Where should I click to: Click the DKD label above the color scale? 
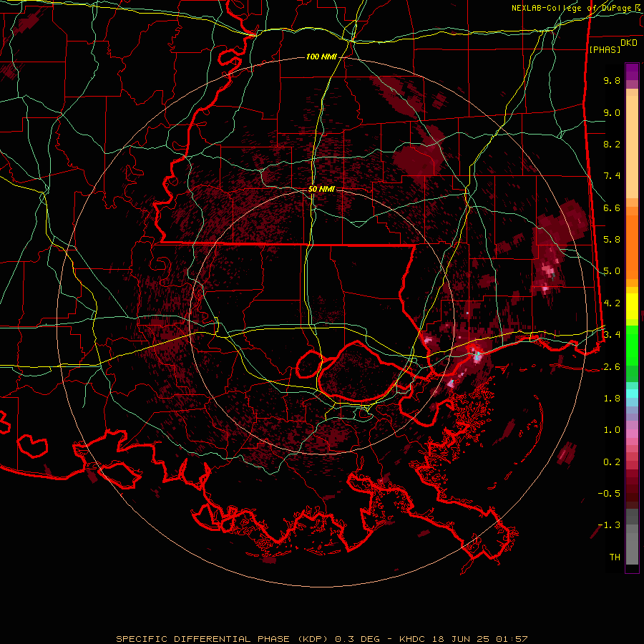[629, 43]
